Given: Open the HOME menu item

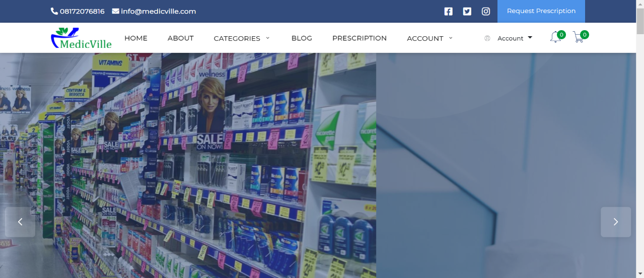Looking at the screenshot, I should click(136, 38).
